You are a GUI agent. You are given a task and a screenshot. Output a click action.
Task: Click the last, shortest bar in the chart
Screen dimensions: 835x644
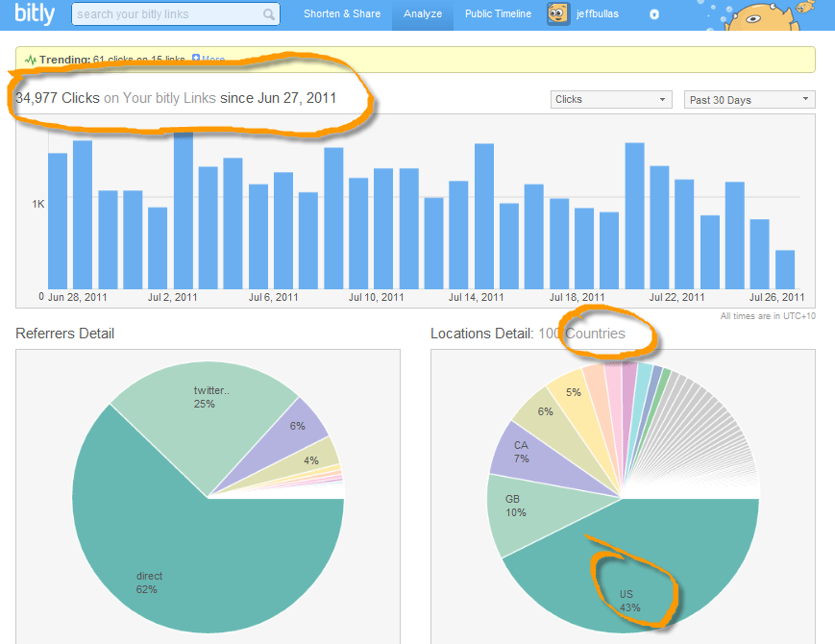785,269
